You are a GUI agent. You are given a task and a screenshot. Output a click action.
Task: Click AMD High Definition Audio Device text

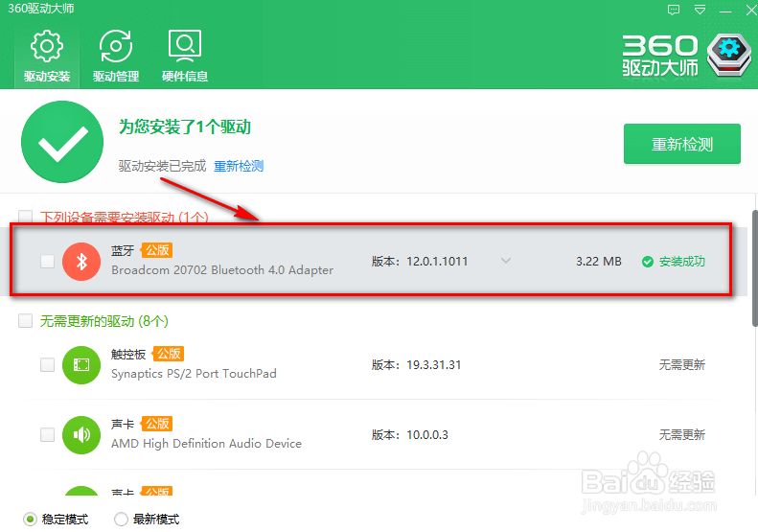206,444
